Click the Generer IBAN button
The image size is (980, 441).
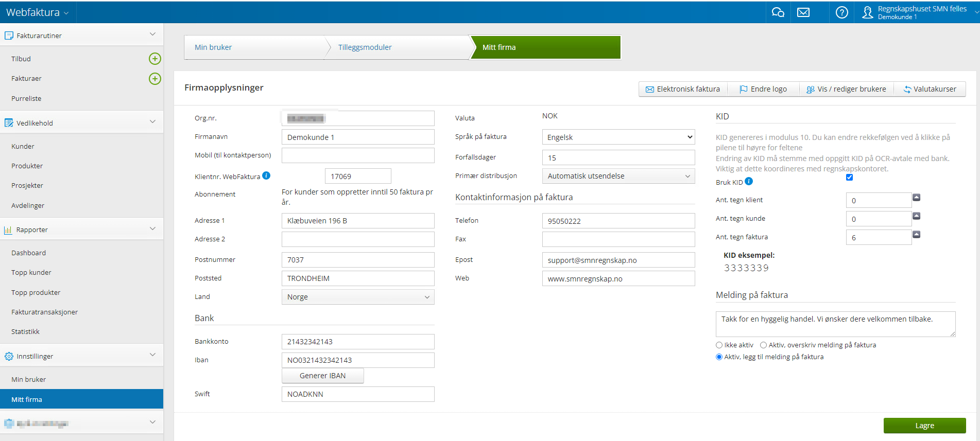(x=323, y=376)
